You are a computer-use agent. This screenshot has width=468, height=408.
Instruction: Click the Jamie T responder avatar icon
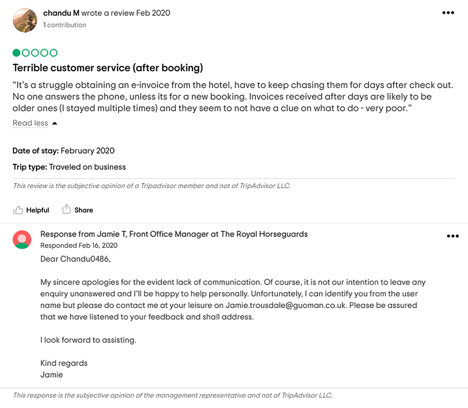coord(22,239)
